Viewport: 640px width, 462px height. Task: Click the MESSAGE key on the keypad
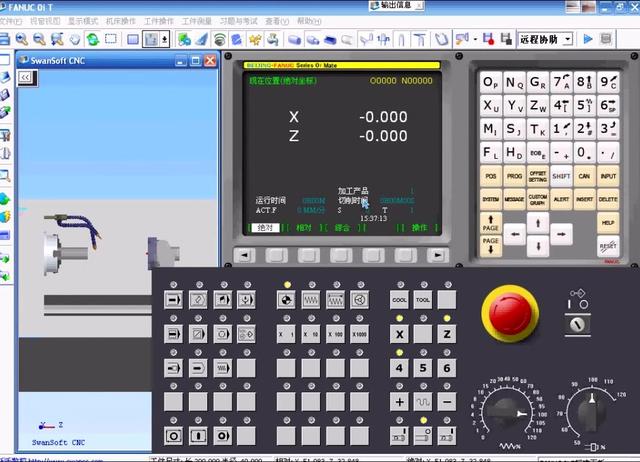[x=514, y=199]
